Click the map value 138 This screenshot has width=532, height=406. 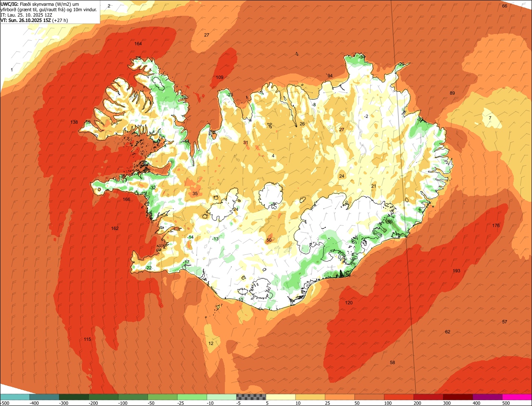tap(74, 122)
